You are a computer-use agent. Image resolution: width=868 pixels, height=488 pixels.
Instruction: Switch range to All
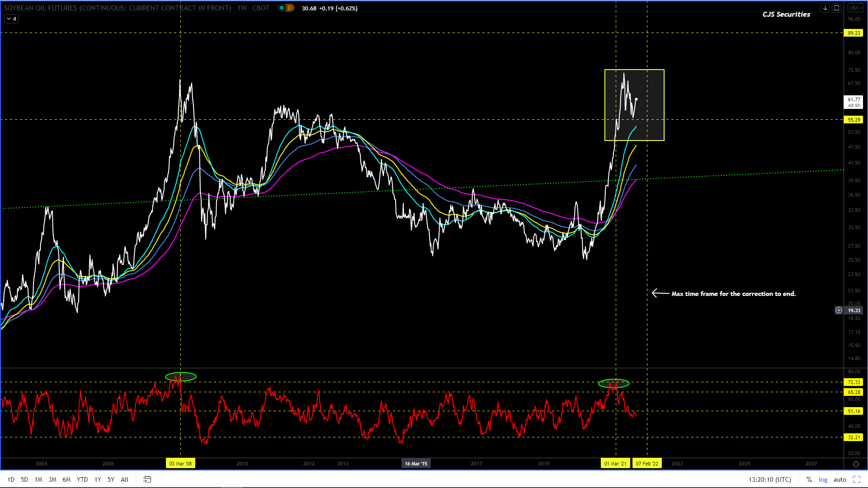124,479
